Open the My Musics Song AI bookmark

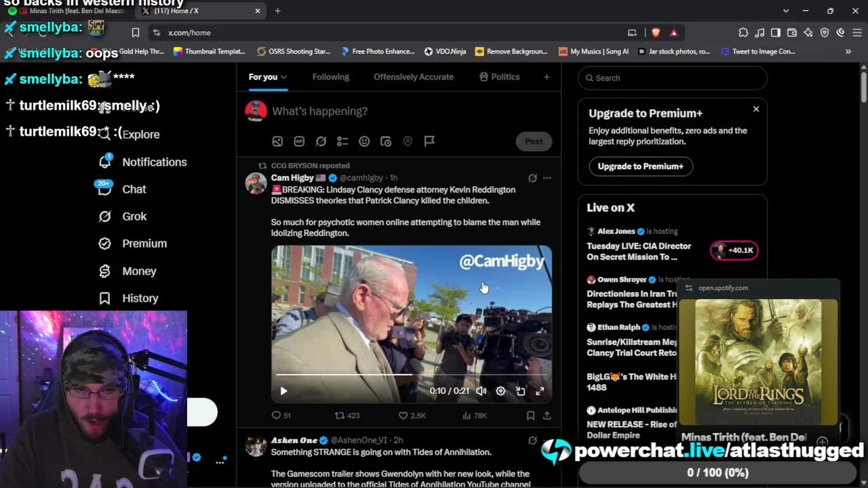[593, 52]
